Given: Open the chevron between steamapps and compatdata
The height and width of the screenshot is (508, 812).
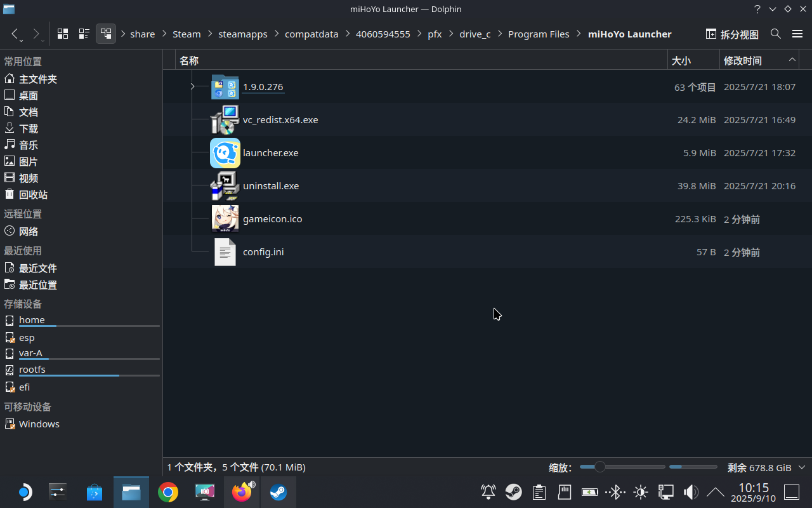Looking at the screenshot, I should click(276, 34).
